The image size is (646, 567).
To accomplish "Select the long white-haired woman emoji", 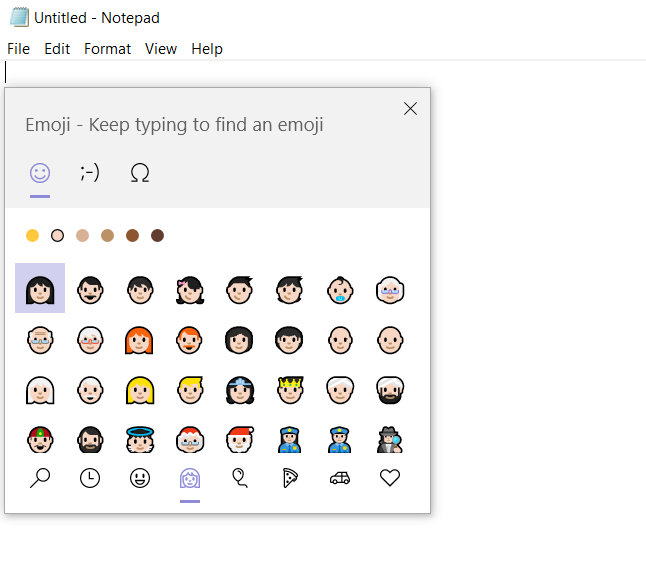I will tap(40, 390).
